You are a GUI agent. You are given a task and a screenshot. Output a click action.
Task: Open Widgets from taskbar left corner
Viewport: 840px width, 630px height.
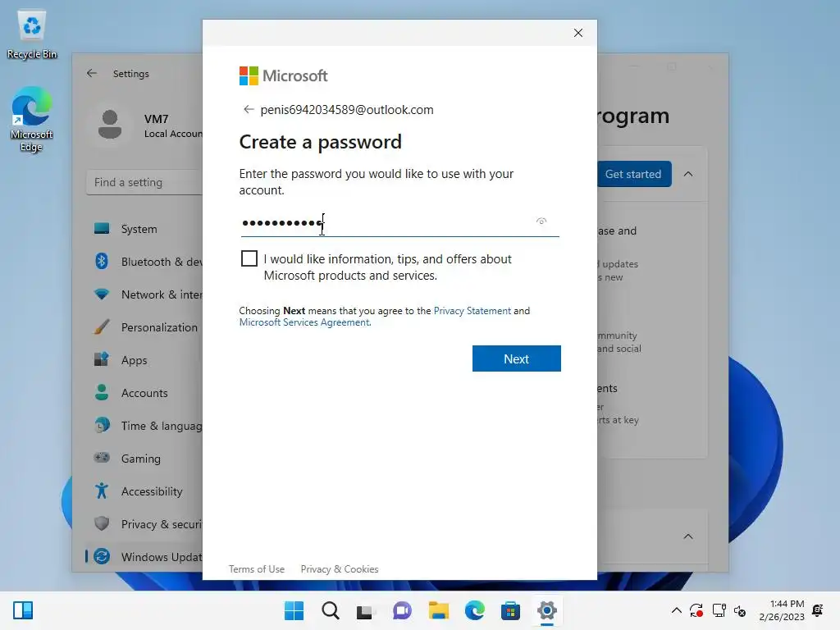pos(23,610)
